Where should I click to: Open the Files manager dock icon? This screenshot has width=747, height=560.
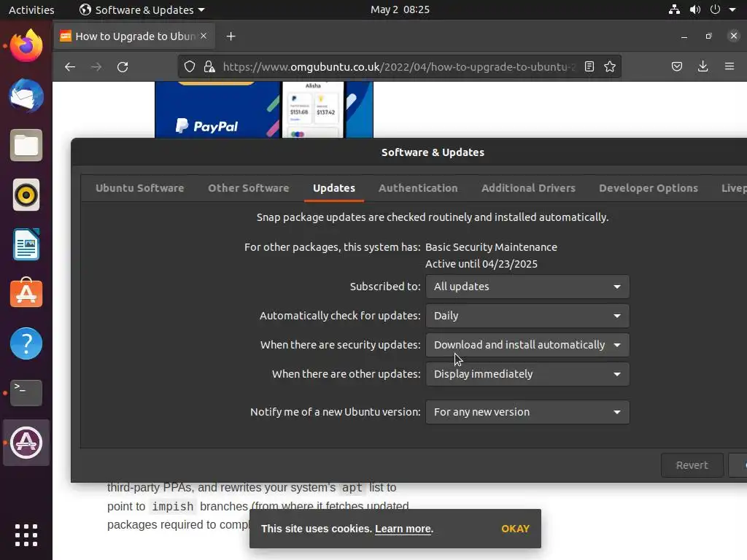(26, 145)
